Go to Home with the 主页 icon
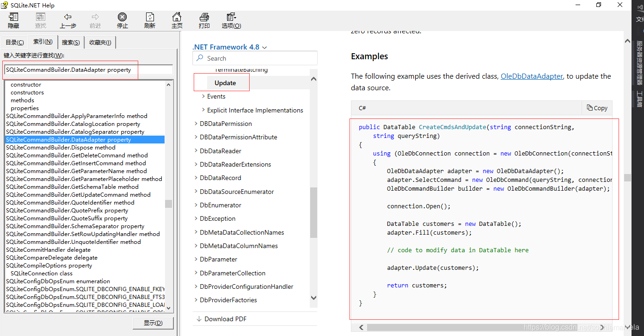644x336 pixels. tap(177, 17)
